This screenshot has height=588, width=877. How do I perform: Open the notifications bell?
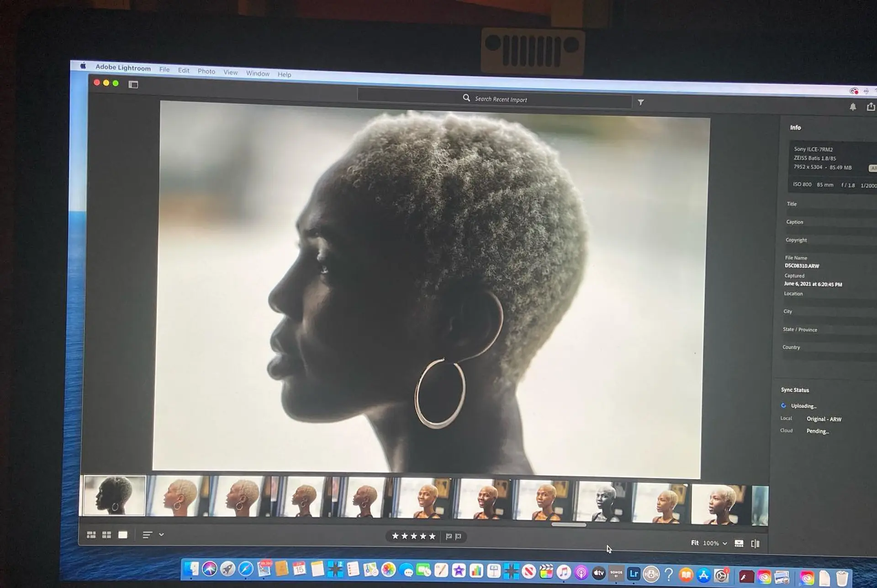tap(851, 107)
